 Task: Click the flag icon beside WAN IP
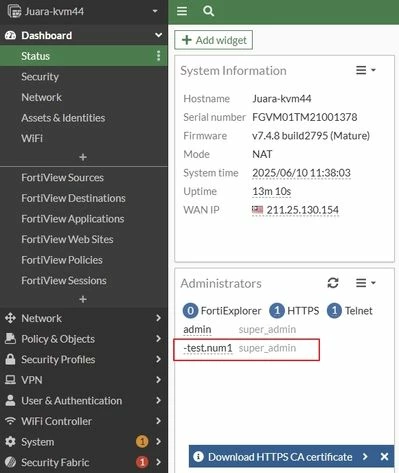[257, 210]
